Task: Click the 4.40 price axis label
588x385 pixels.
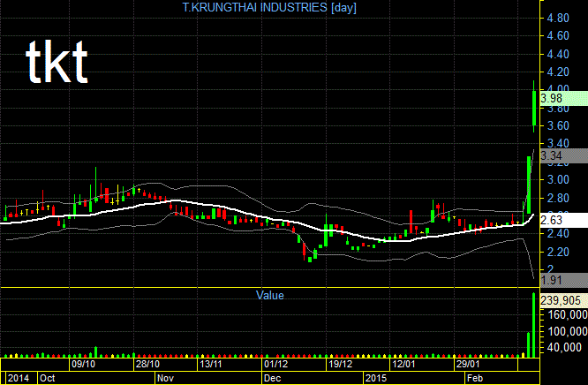Action: (x=558, y=55)
